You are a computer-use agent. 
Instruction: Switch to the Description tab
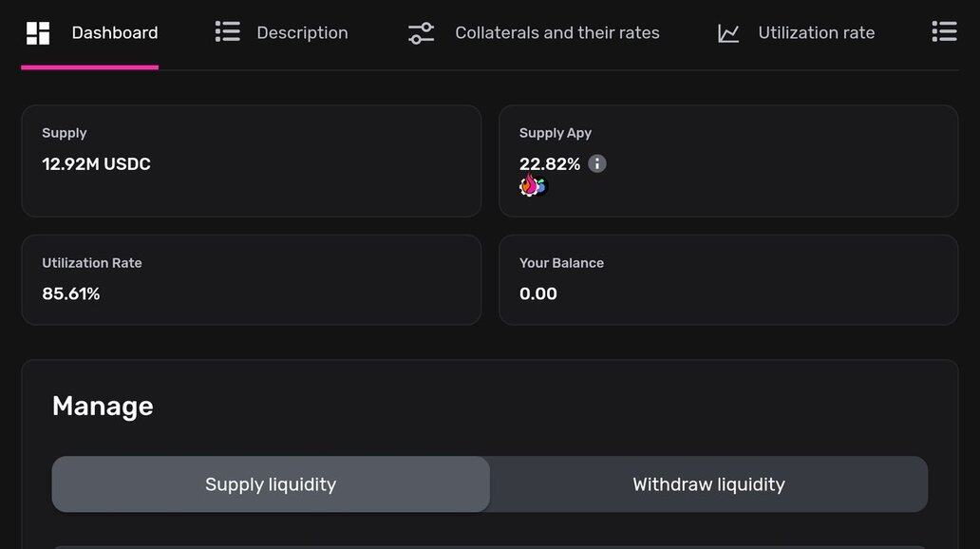coord(302,33)
